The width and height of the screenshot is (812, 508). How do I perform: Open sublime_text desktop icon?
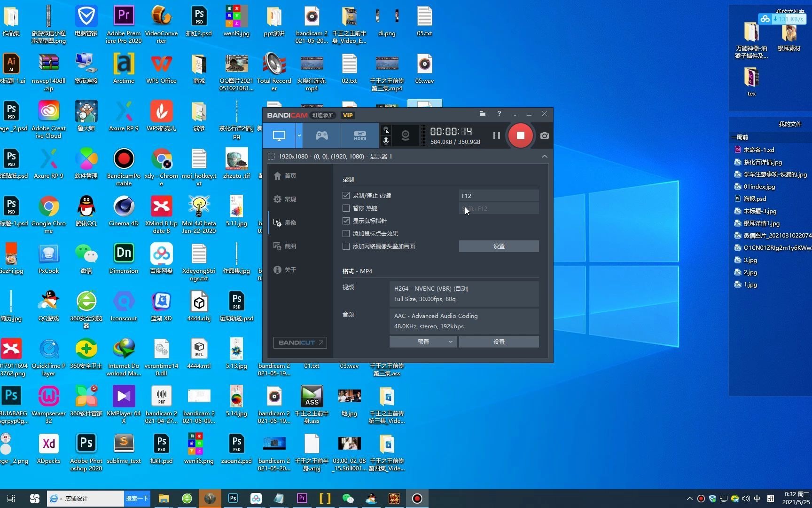click(124, 449)
